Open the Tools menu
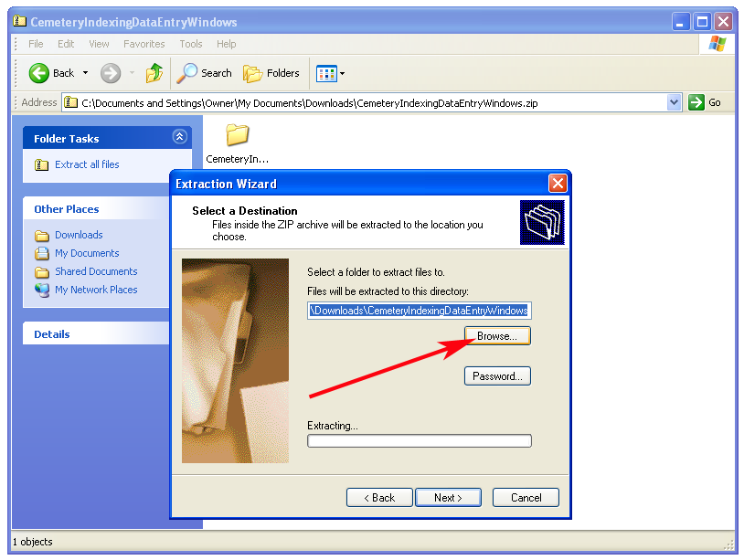 [191, 44]
